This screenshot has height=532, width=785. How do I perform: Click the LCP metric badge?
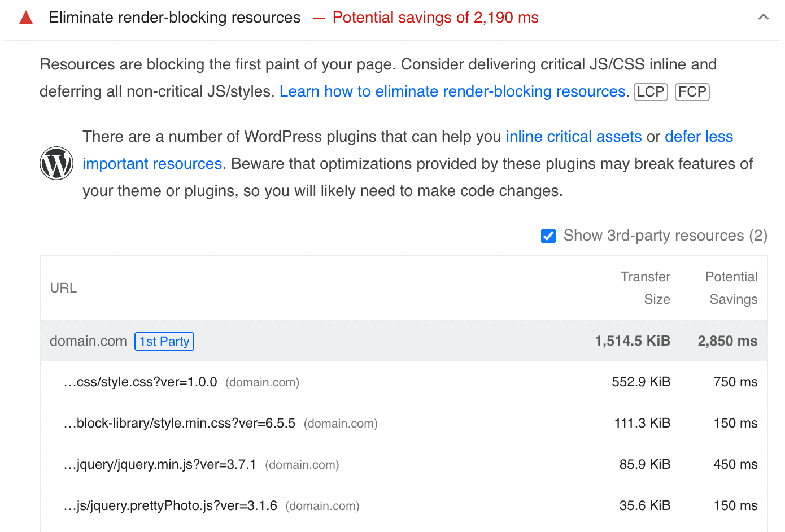(651, 91)
